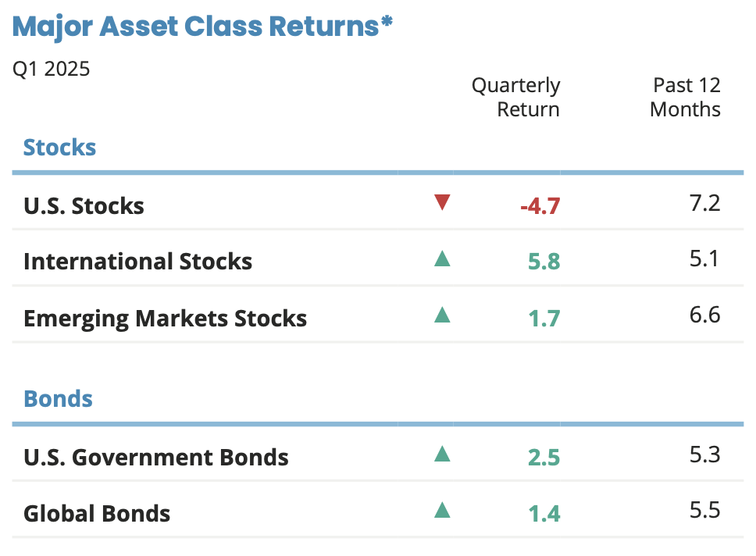Screen dimensions: 756x556
Task: Click the 2.5 quarterly return for government bonds
Action: 544,457
